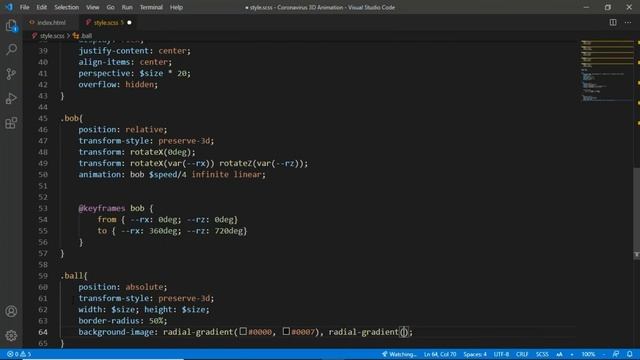Open Source Control view

point(11,74)
